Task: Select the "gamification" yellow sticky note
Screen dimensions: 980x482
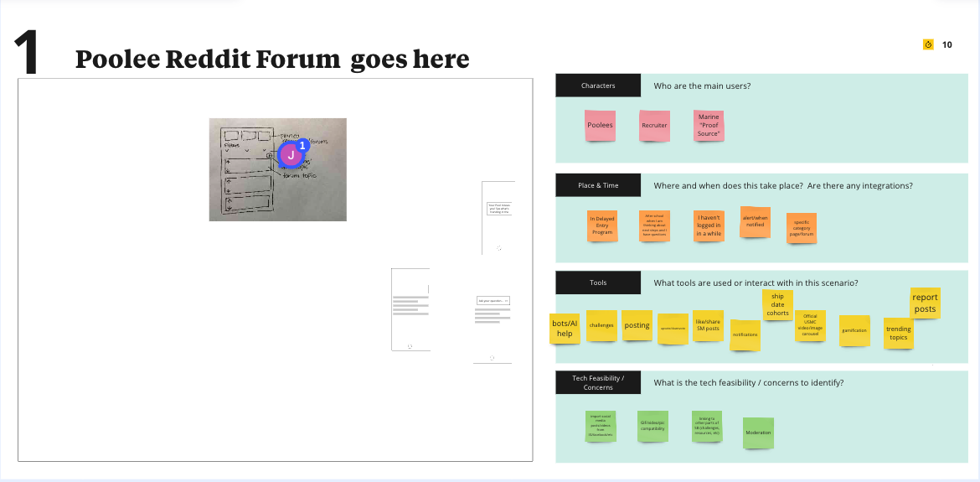Action: click(854, 331)
